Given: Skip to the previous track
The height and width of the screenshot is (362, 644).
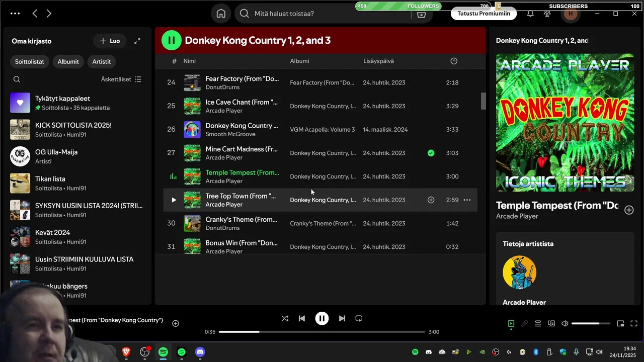Looking at the screenshot, I should (x=301, y=318).
